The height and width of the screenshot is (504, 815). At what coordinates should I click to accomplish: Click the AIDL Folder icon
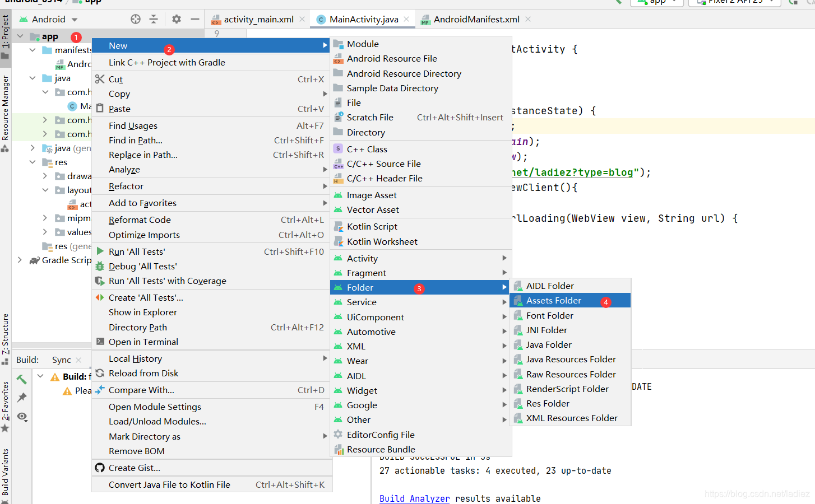click(518, 286)
